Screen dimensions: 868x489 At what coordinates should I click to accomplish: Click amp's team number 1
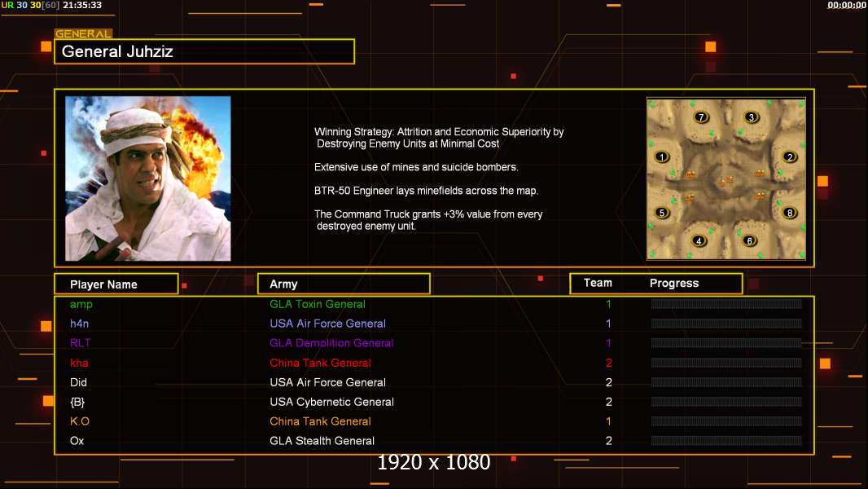click(x=608, y=304)
